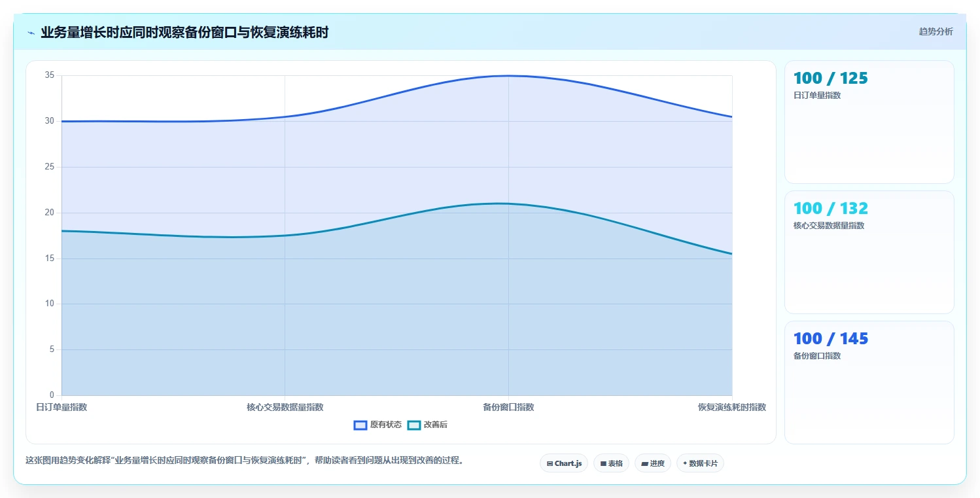Click x-axis label 备份窗口指数
This screenshot has height=498, width=980.
pos(508,407)
